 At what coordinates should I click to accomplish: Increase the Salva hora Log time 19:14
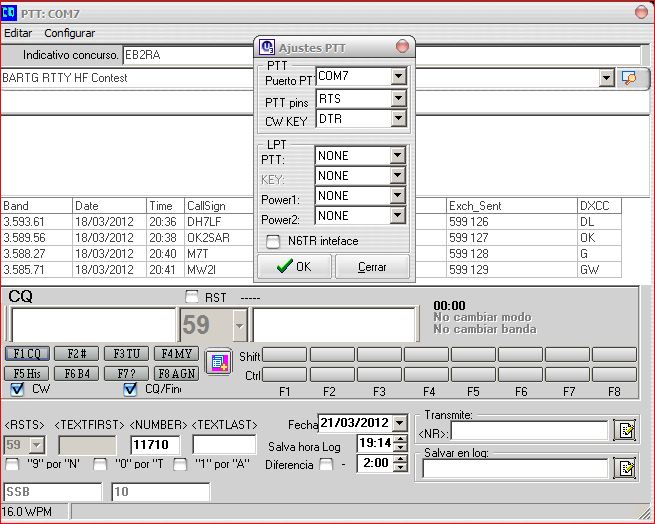(401, 439)
